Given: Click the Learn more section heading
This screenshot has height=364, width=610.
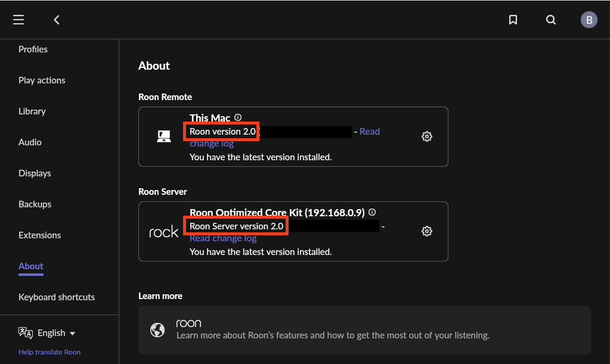Looking at the screenshot, I should coord(160,296).
